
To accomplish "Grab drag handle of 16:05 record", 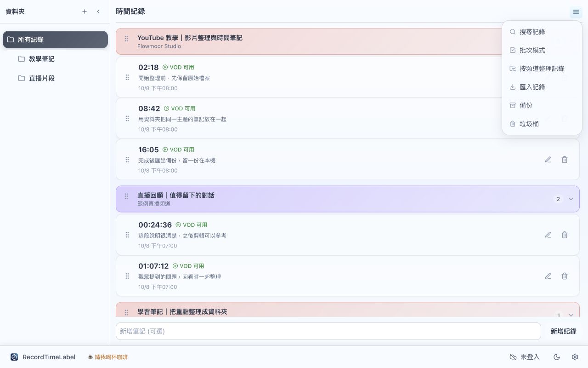I will [x=127, y=160].
